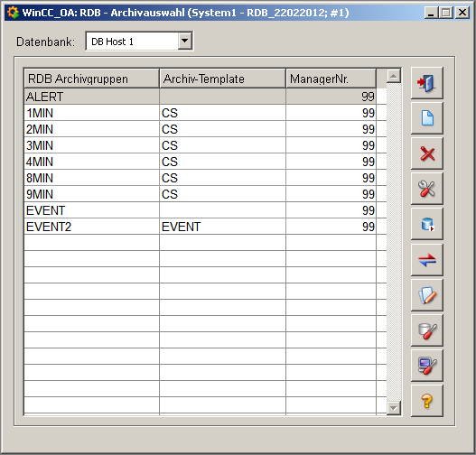Viewport: 476px width, 455px height.
Task: Sort by RDB Archivgruppen column header
Action: tap(91, 79)
